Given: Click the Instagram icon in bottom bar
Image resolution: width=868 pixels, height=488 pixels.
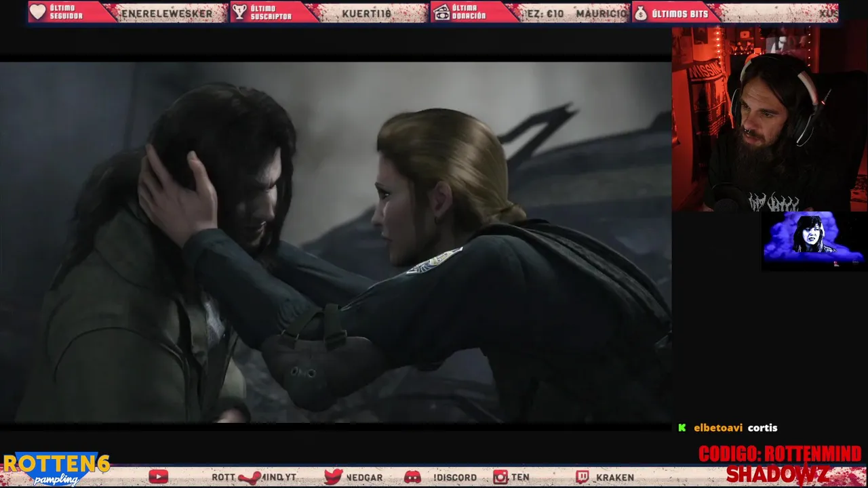Looking at the screenshot, I should (x=500, y=477).
